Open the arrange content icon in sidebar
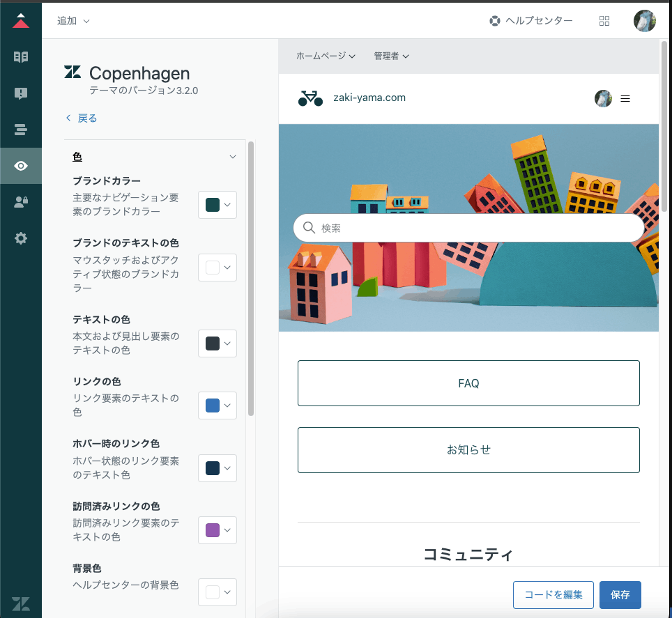Image resolution: width=672 pixels, height=618 pixels. pyautogui.click(x=21, y=130)
